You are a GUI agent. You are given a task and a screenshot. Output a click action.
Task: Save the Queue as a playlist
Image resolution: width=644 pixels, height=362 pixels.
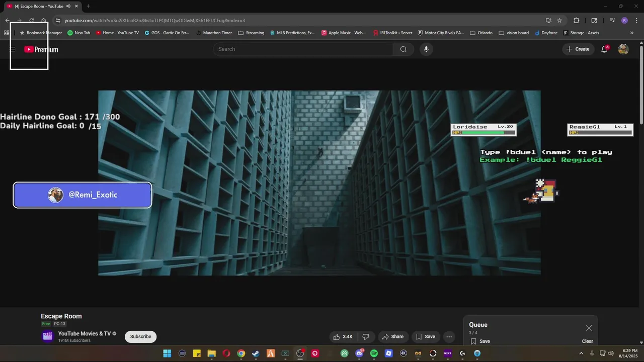click(480, 341)
